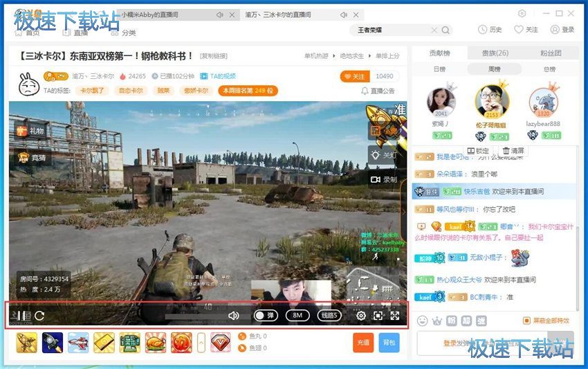Click the 复制链接 link
The width and height of the screenshot is (588, 369).
click(x=214, y=56)
